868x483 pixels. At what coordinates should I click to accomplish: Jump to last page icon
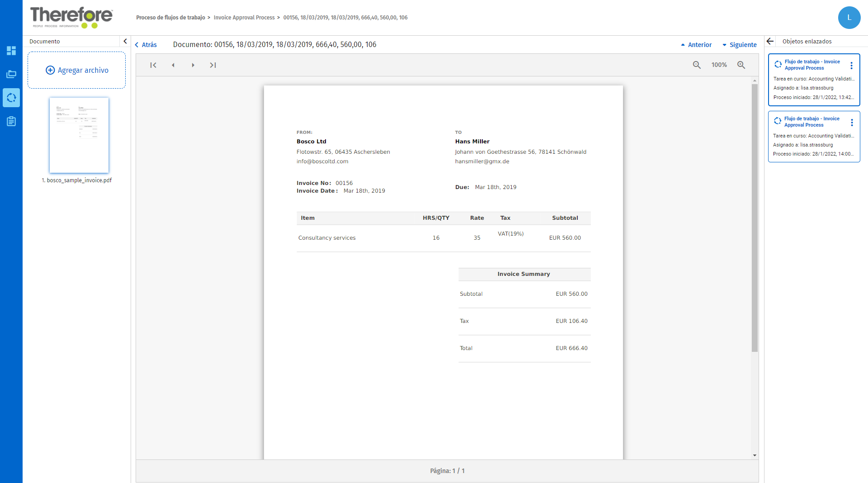click(213, 65)
